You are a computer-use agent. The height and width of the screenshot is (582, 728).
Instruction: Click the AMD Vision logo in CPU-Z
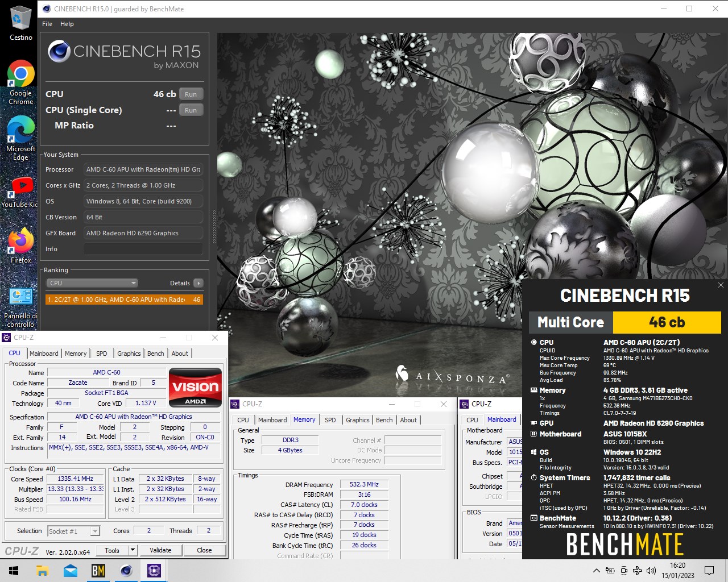click(196, 388)
